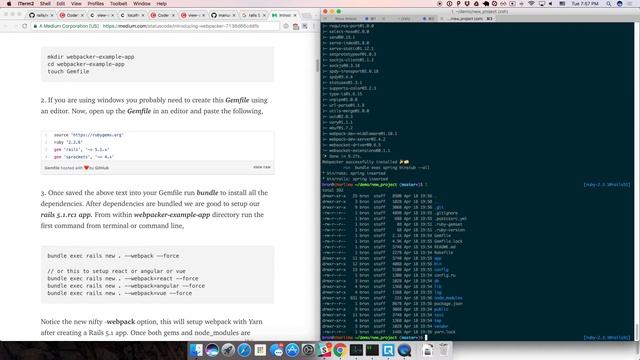
Task: Click 'view raw' link on Gemfile gist
Action: point(262,167)
